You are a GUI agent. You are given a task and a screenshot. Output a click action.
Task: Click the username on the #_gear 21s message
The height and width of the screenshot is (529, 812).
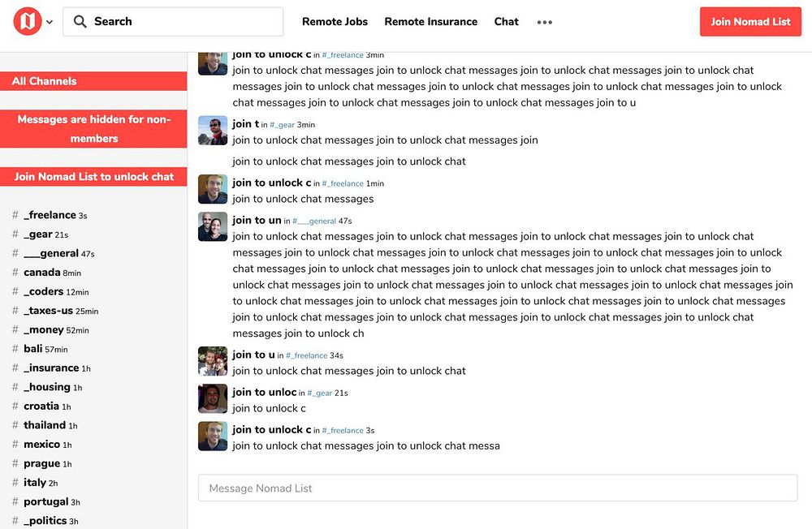pos(264,392)
